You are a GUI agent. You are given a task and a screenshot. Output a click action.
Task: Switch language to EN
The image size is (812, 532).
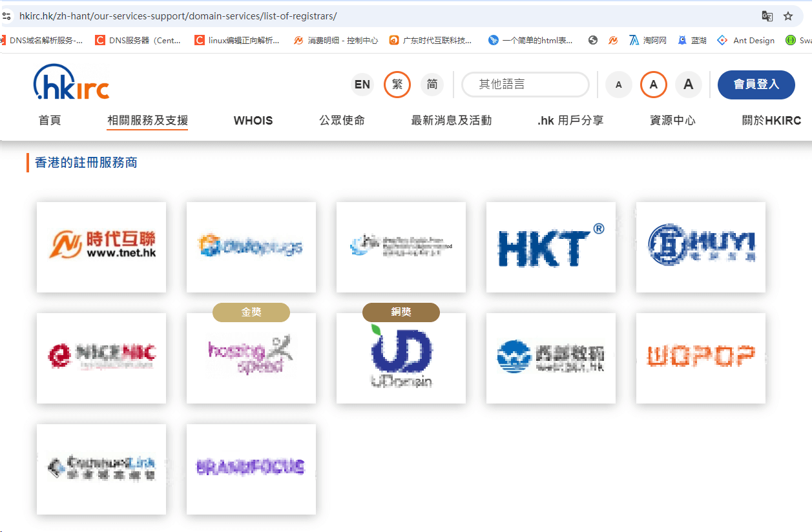point(362,85)
